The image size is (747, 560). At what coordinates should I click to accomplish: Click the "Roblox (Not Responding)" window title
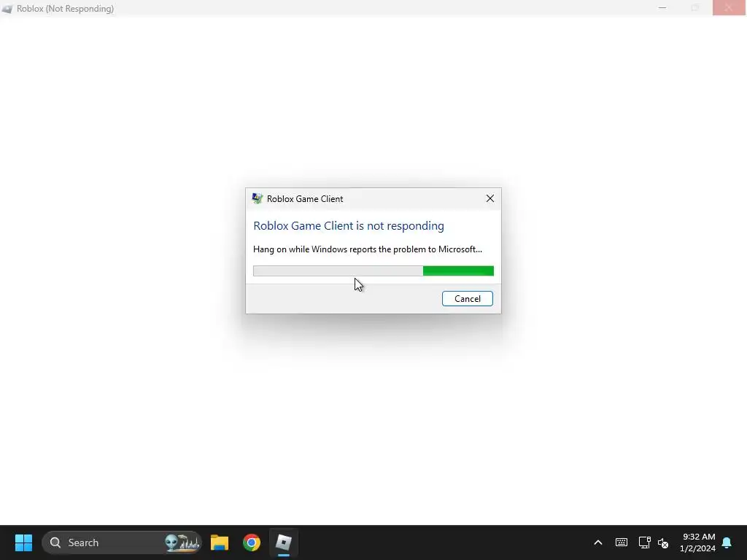coord(65,9)
